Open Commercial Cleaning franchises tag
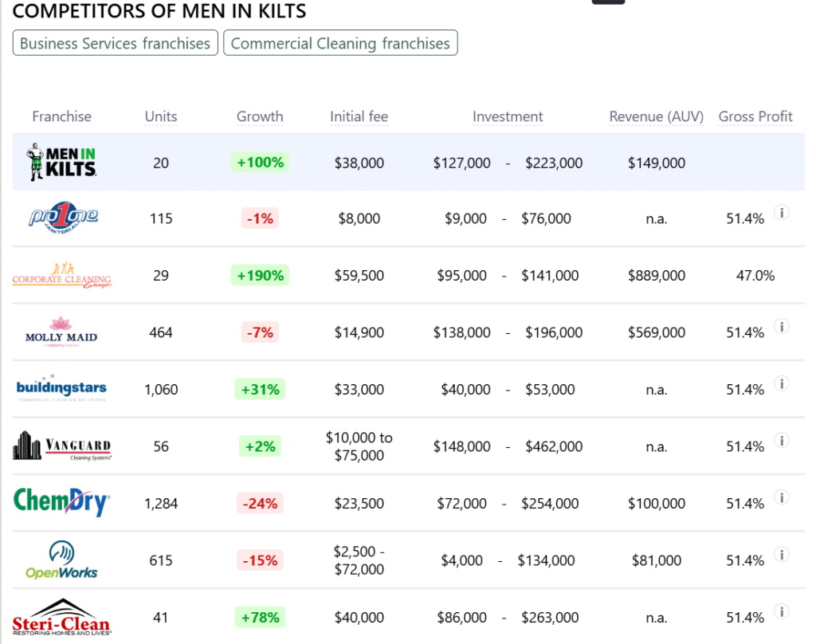Image resolution: width=816 pixels, height=644 pixels. coord(340,43)
